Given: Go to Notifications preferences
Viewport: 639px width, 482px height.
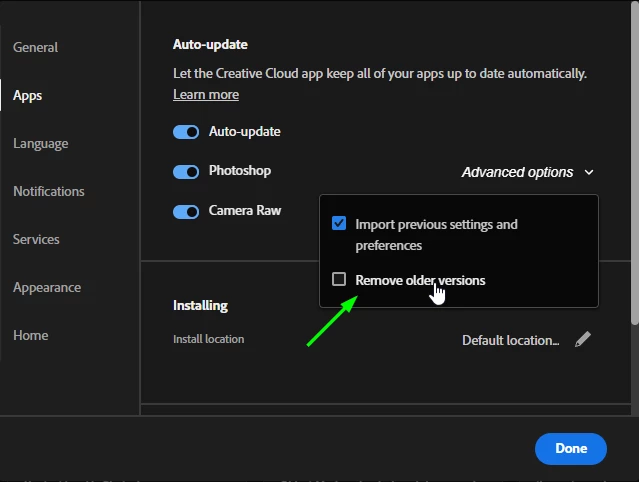Looking at the screenshot, I should coord(49,191).
